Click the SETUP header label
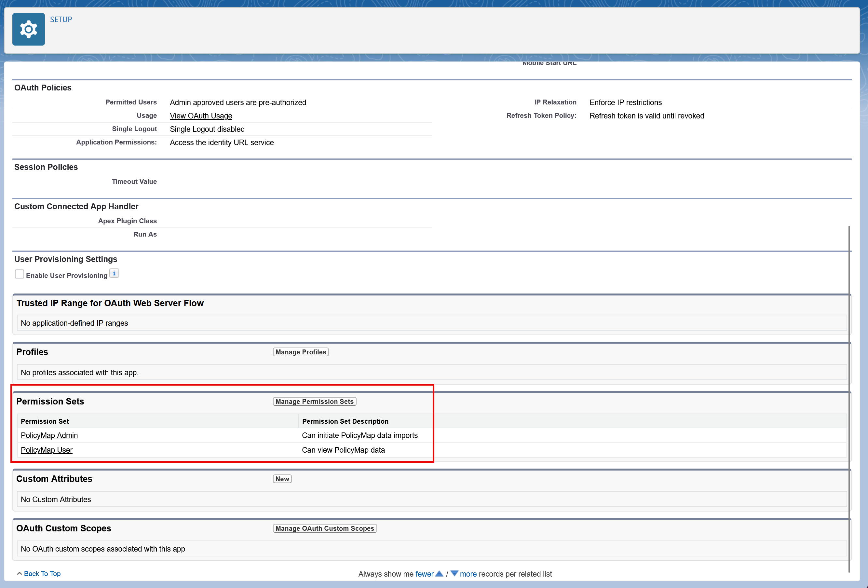The image size is (868, 588). point(61,20)
